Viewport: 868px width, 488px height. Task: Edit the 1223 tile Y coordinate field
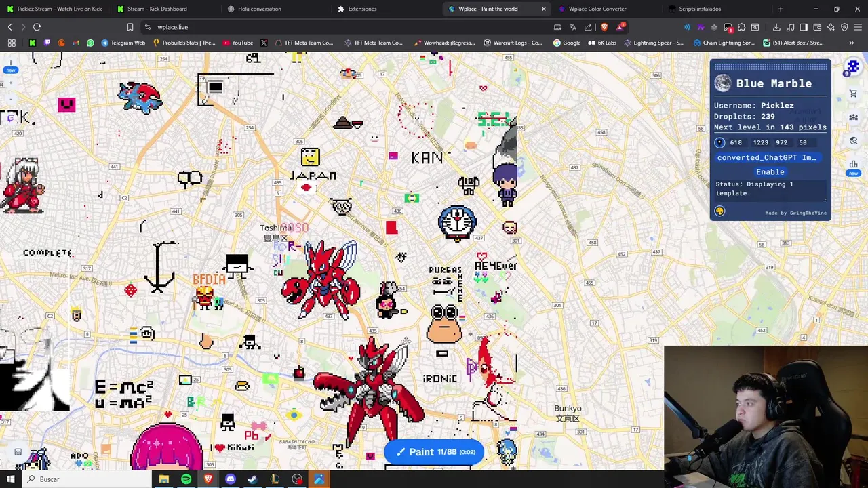point(761,142)
